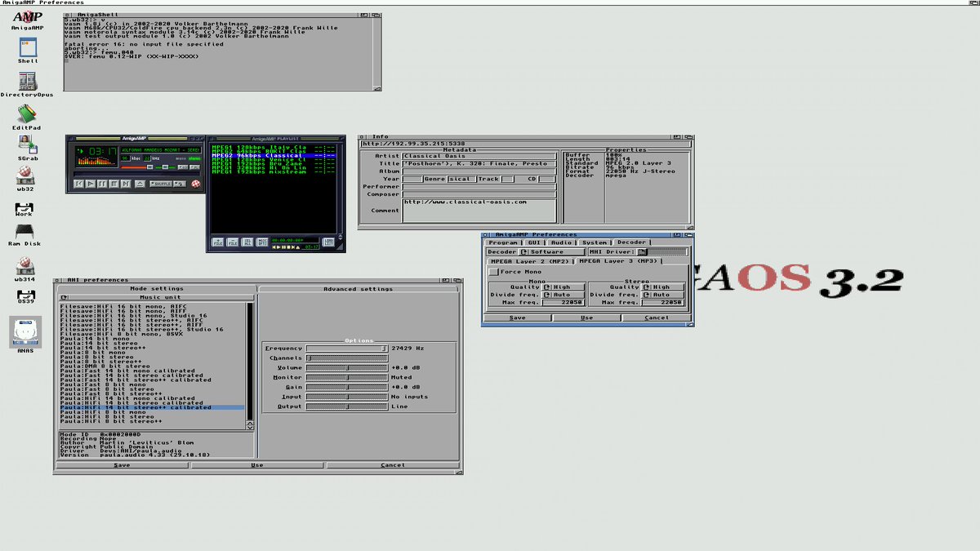Launch SGrab from the desktop
The width and height of the screenshot is (980, 551).
(27, 147)
